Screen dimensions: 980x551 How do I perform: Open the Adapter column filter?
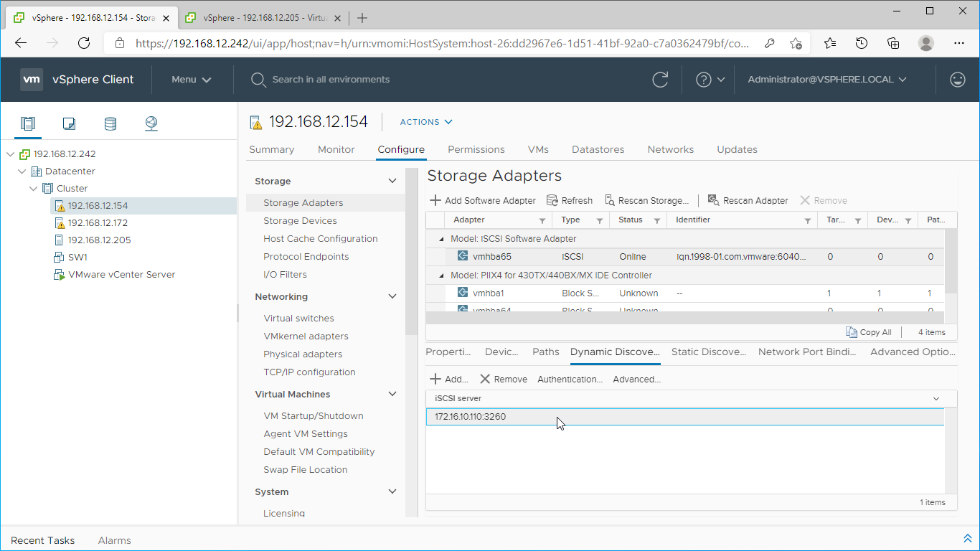click(x=542, y=221)
